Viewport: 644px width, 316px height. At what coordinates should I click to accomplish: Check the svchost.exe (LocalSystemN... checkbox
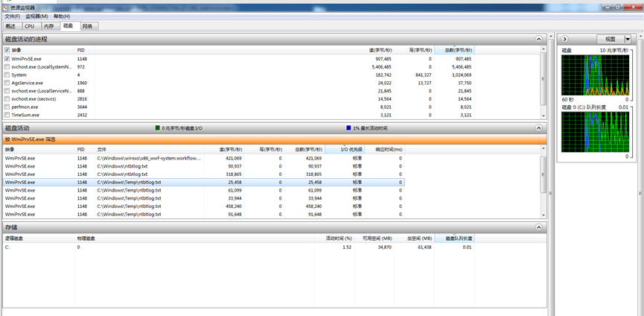tap(7, 66)
